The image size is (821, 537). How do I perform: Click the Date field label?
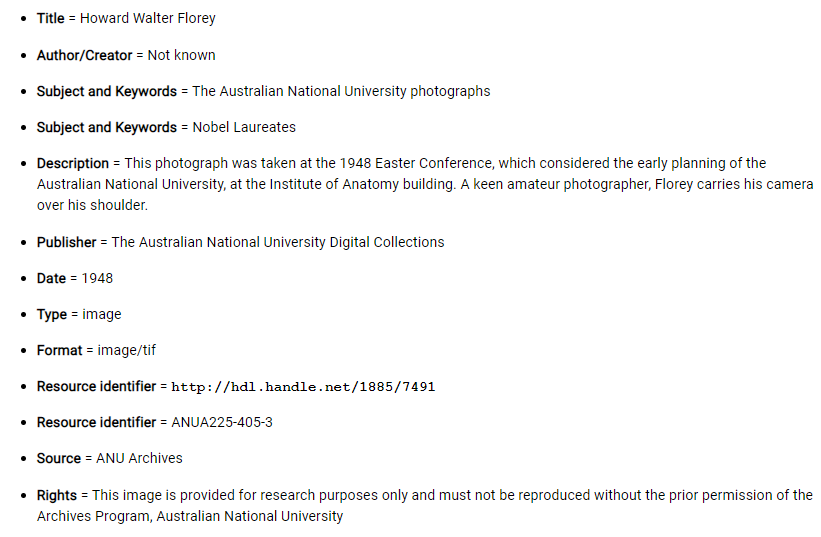52,278
